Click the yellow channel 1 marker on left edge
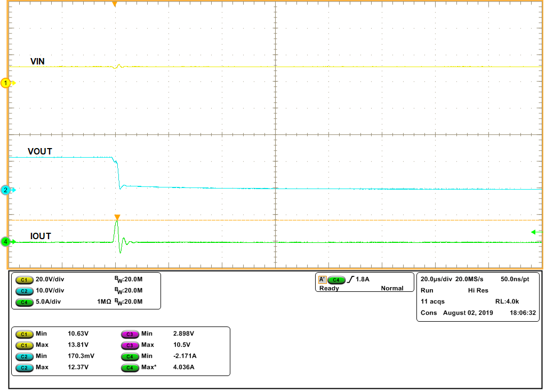The image size is (546, 392). click(x=5, y=83)
